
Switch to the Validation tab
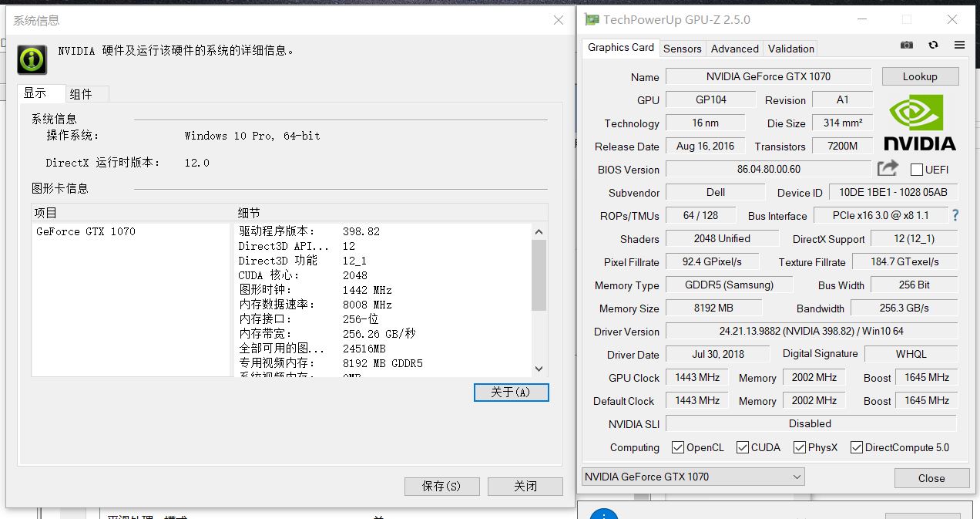click(791, 49)
